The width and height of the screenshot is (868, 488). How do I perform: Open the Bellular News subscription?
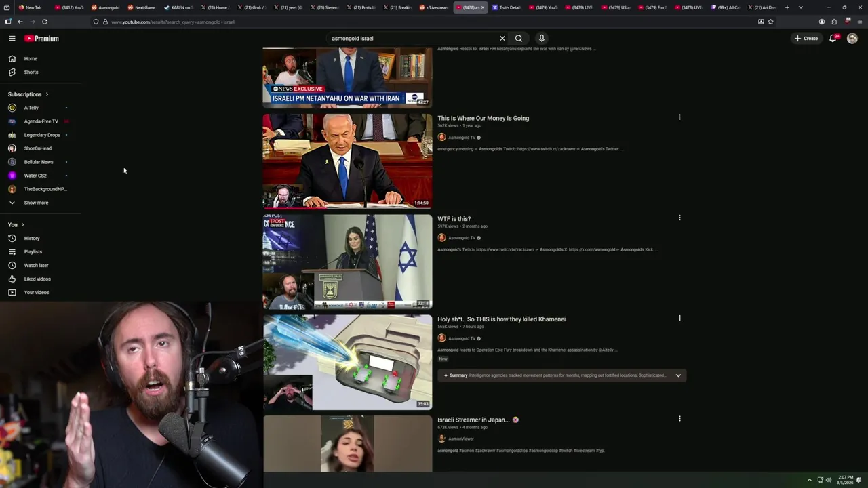coord(39,162)
